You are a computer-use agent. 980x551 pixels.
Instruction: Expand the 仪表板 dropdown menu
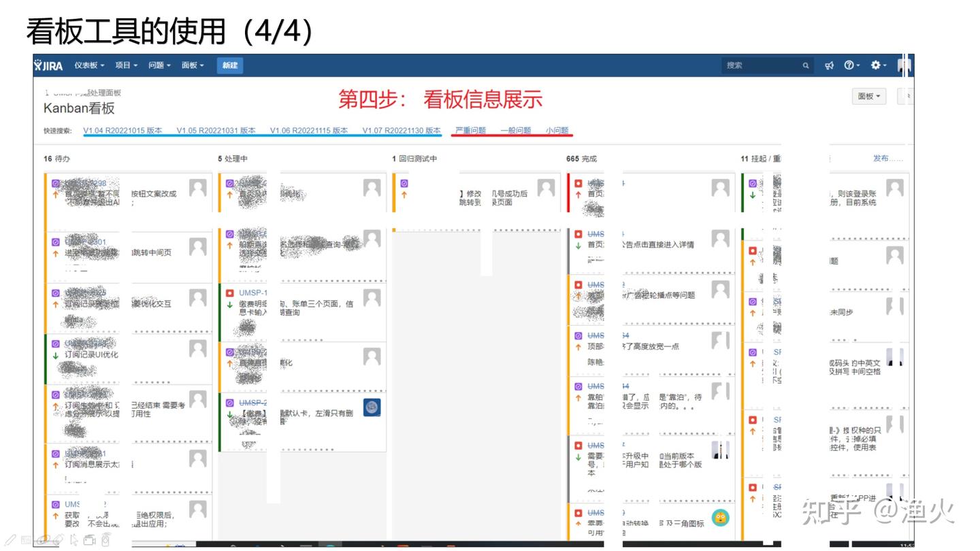click(x=89, y=65)
